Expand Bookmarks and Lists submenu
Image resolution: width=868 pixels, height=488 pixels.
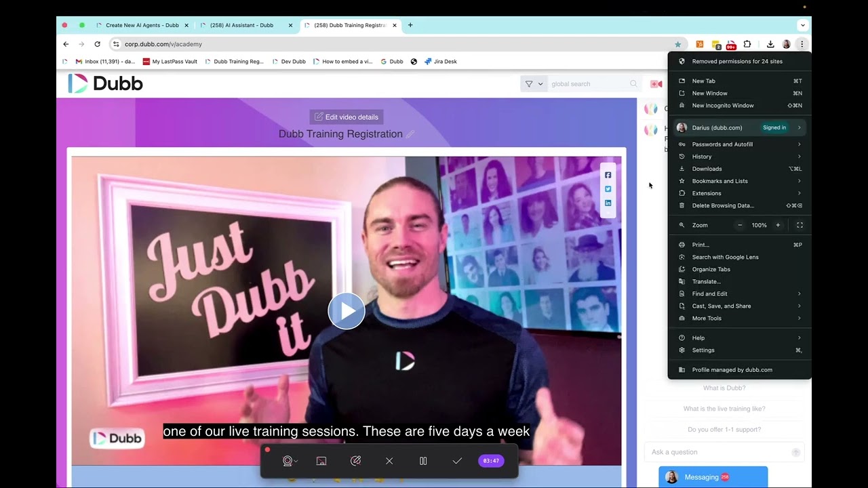740,181
